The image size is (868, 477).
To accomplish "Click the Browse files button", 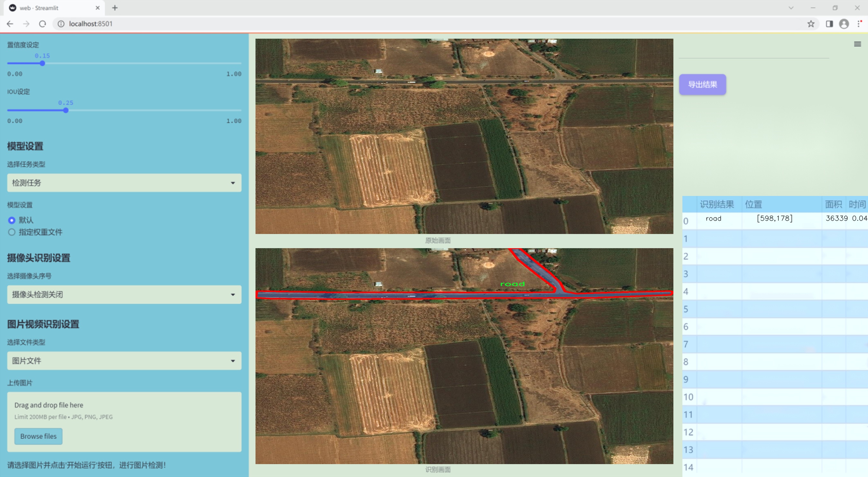I will tap(38, 436).
